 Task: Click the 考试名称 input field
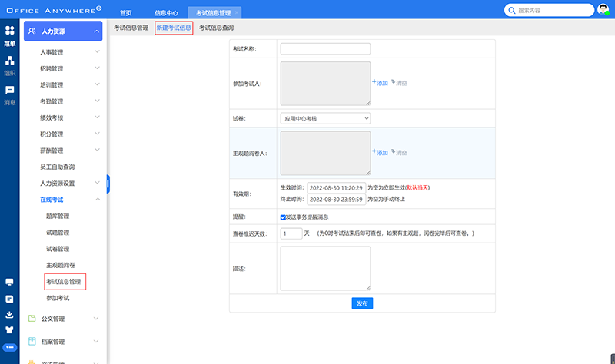pos(325,49)
